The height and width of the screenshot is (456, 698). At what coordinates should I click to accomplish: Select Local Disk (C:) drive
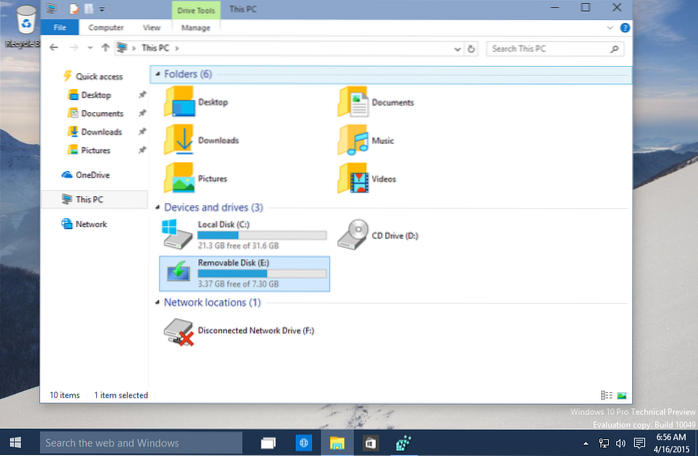pos(244,235)
